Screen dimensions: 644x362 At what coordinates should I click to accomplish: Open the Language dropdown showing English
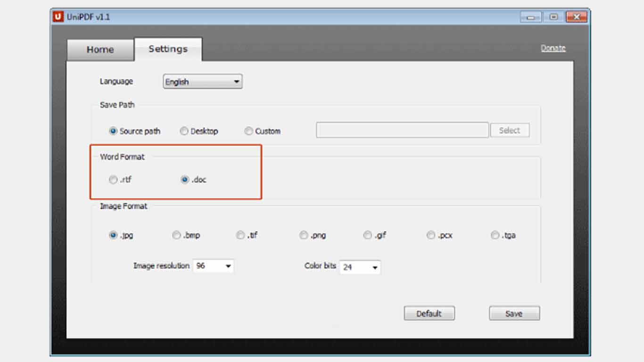[x=203, y=82]
